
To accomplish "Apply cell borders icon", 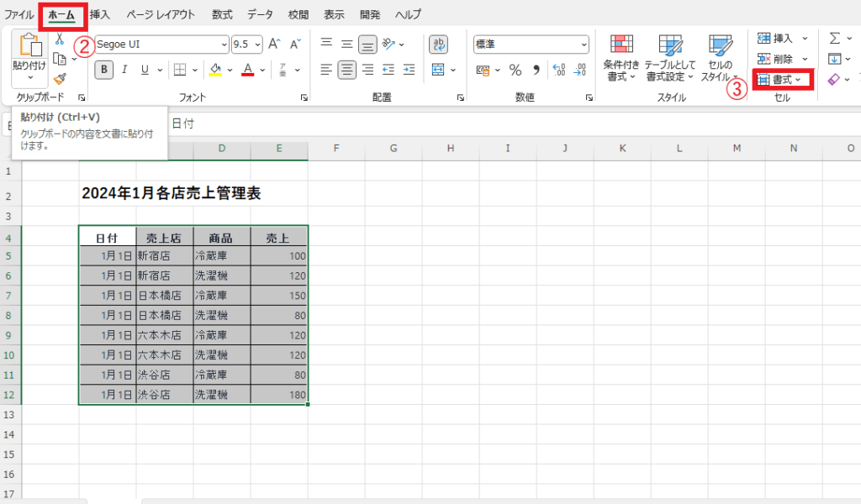I will tap(180, 70).
